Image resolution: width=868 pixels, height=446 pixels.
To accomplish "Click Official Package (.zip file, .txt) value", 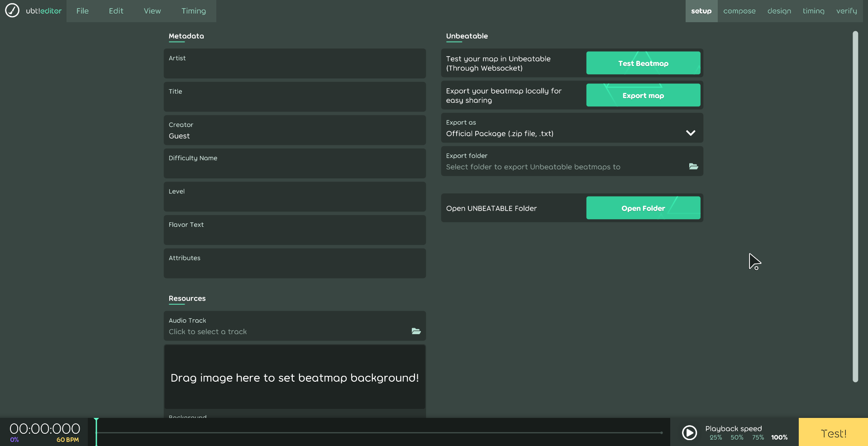I will click(500, 134).
